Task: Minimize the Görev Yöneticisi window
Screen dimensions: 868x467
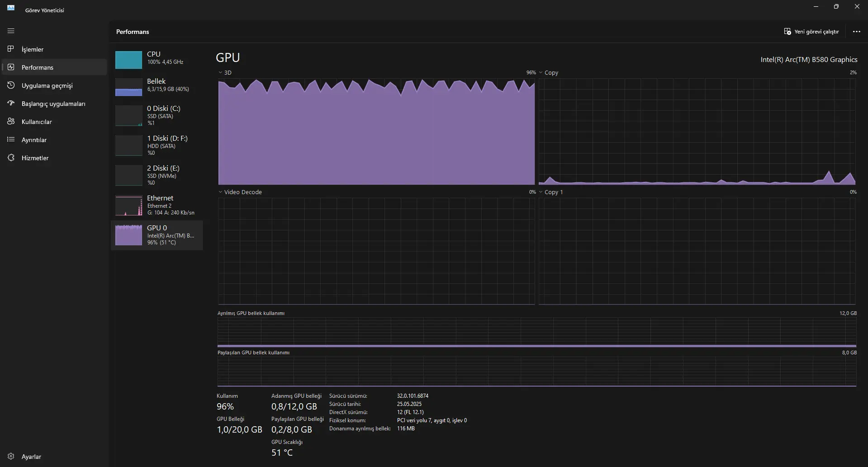Action: 816,7
